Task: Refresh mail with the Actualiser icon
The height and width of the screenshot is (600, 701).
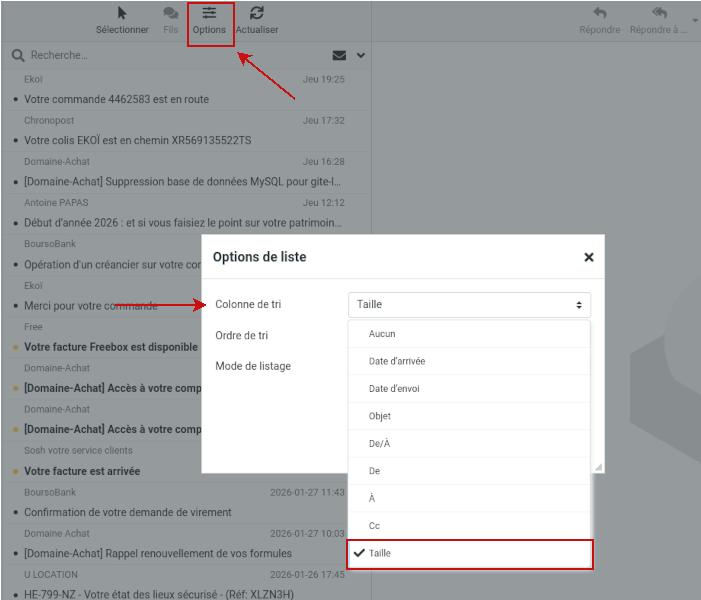Action: [x=257, y=14]
